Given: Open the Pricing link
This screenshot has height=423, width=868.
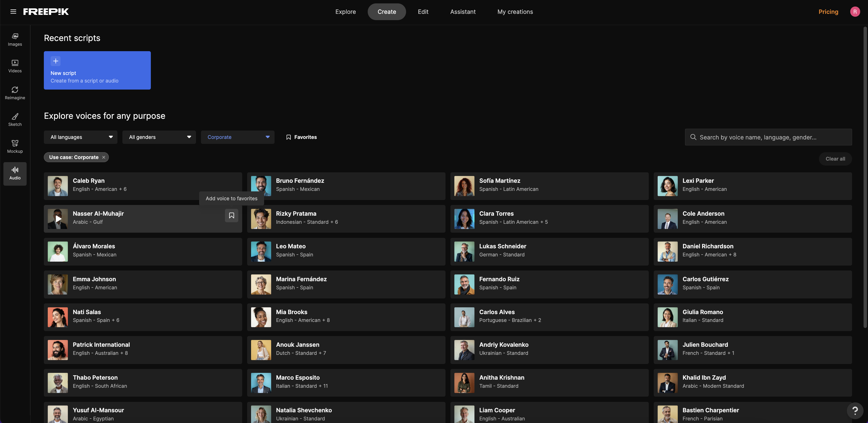Looking at the screenshot, I should (x=828, y=12).
